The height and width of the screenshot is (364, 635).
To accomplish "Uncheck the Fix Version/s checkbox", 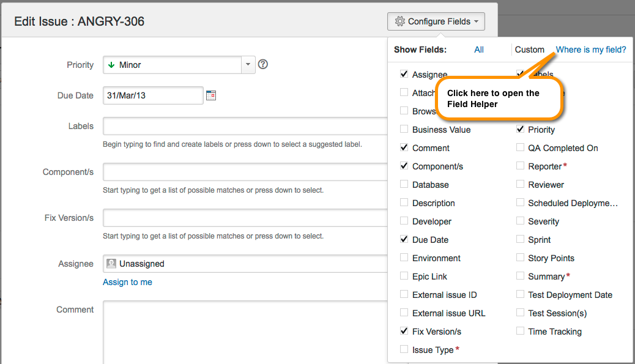I will point(404,331).
